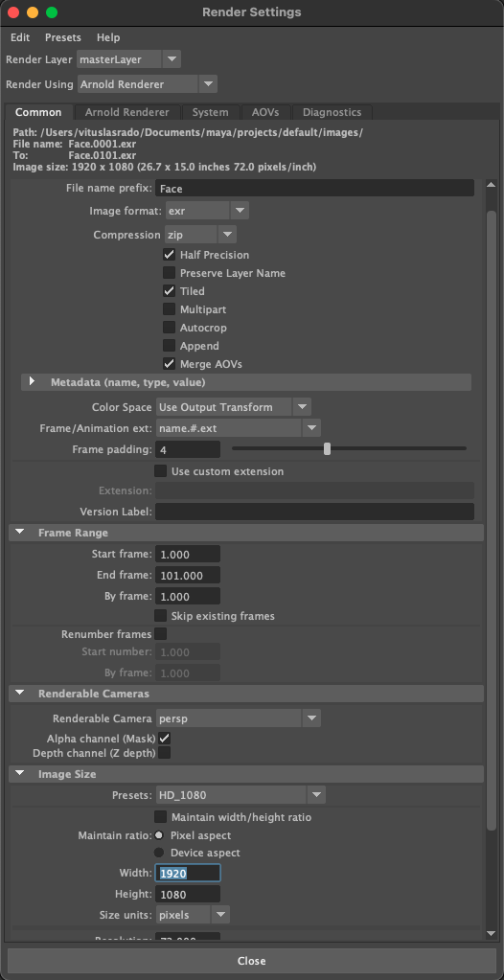
Task: Click the scrollbar down arrow
Action: [x=492, y=933]
